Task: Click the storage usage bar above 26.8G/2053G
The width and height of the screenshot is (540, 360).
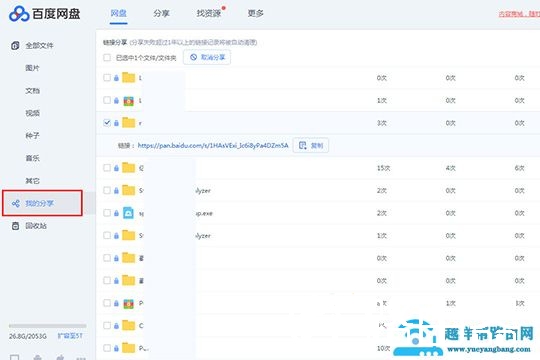Action: click(x=48, y=326)
